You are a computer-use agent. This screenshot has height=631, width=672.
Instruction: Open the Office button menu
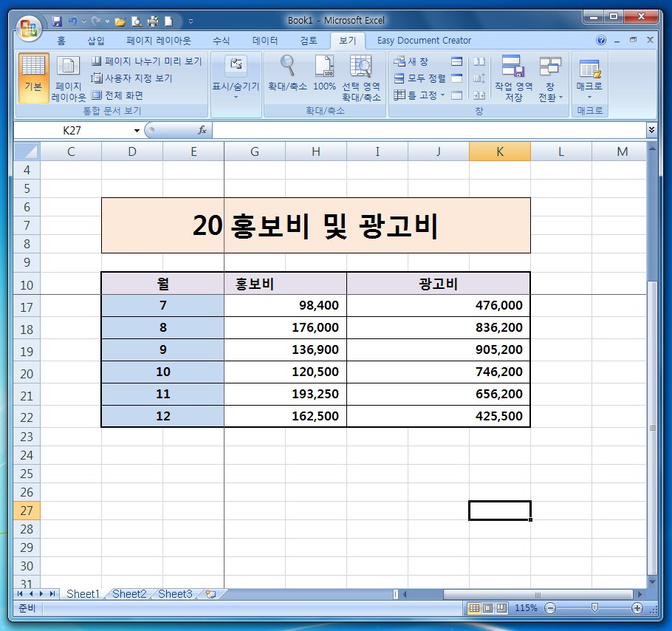click(x=29, y=28)
